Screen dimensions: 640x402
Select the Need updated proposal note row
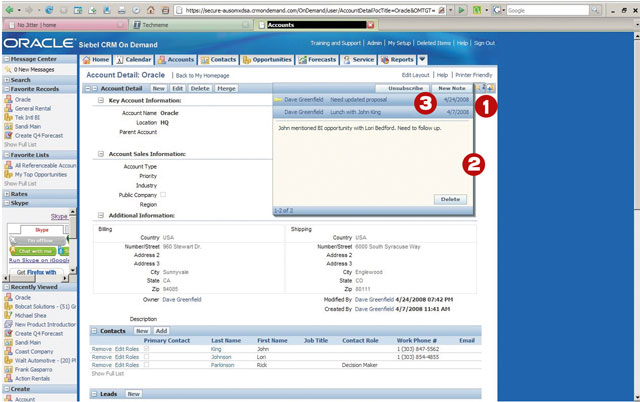(x=373, y=100)
